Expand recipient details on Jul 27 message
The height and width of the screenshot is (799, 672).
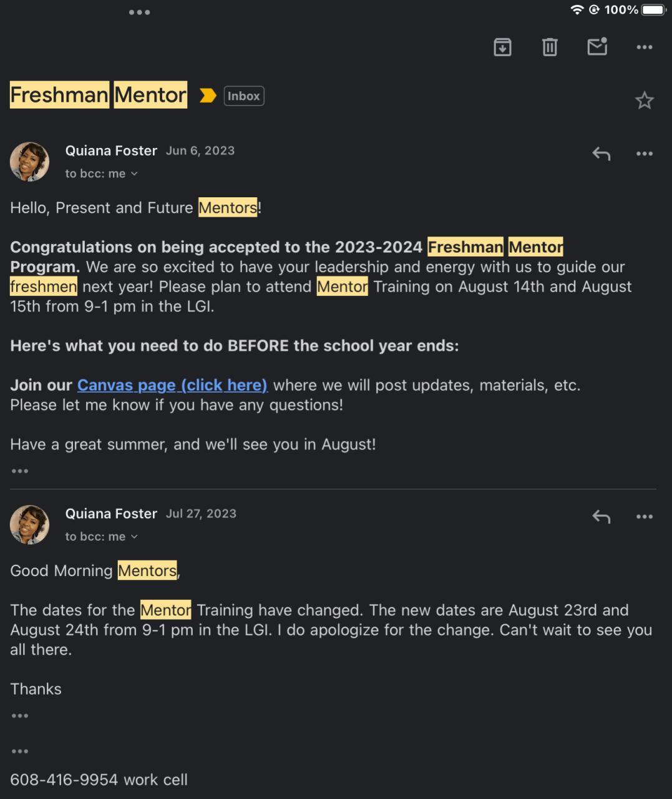pyautogui.click(x=102, y=537)
